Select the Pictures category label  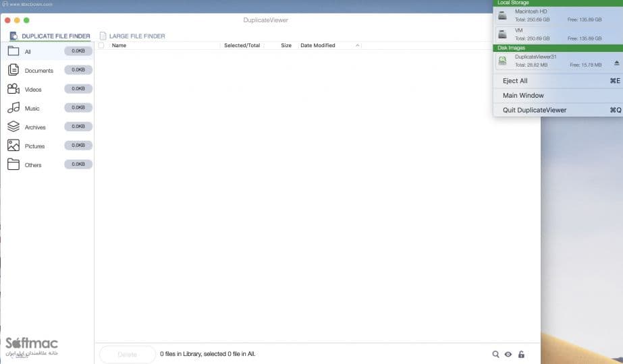click(34, 146)
